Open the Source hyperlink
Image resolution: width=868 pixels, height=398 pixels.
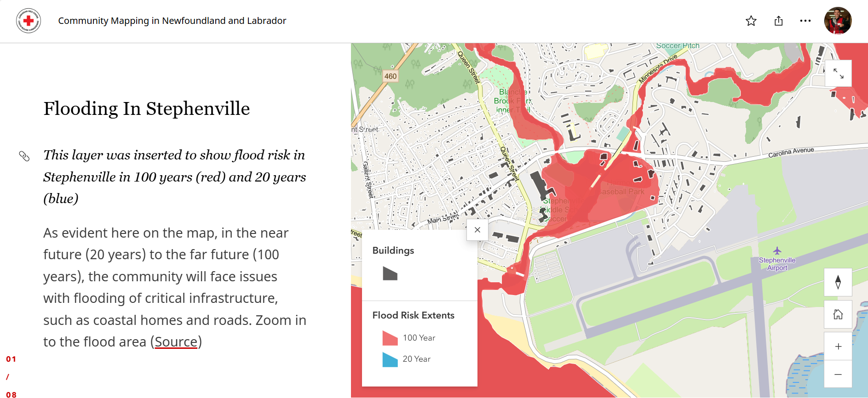click(176, 342)
